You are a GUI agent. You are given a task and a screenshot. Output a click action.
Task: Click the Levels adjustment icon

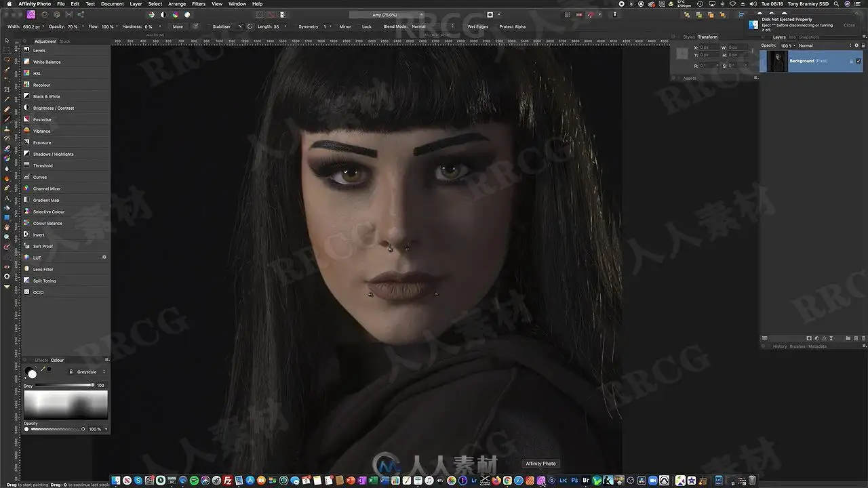[x=26, y=50]
